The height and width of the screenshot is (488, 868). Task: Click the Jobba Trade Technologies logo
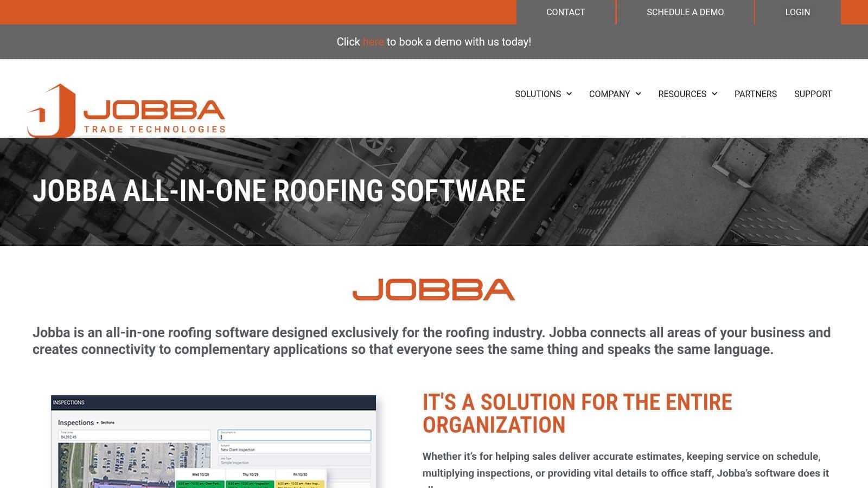point(126,110)
